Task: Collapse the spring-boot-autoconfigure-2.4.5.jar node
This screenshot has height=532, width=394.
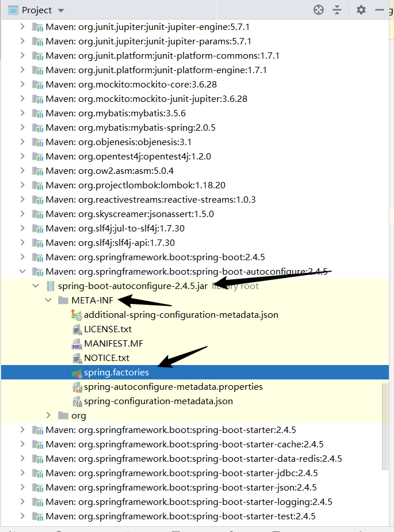Action: click(x=36, y=286)
